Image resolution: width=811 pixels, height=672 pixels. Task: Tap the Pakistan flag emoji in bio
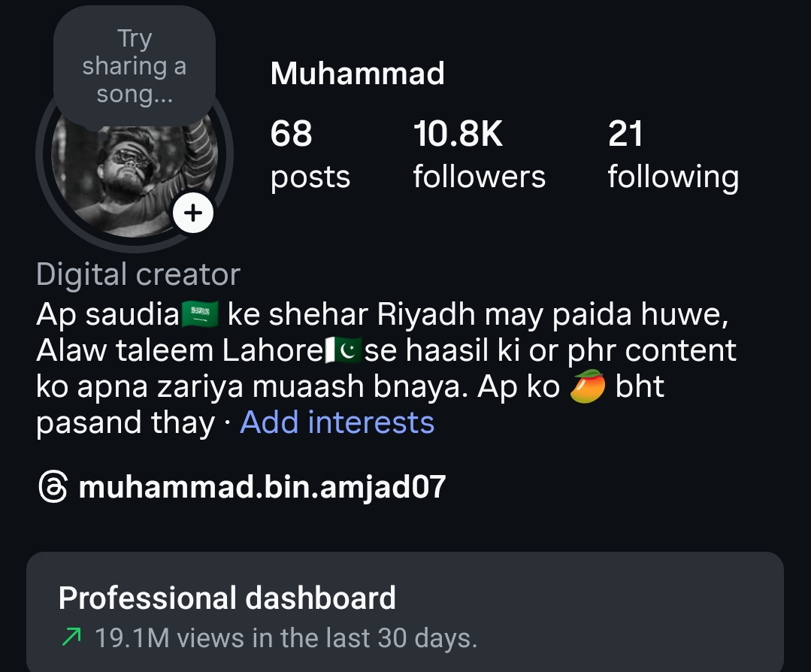pos(342,350)
